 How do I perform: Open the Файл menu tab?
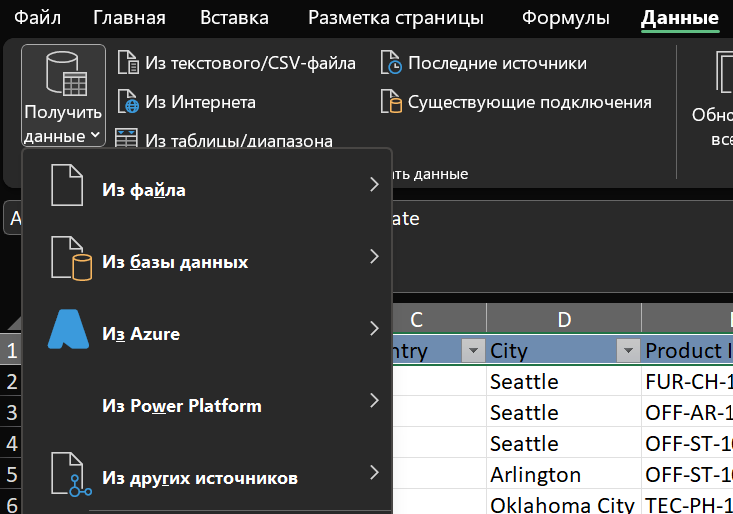click(37, 18)
